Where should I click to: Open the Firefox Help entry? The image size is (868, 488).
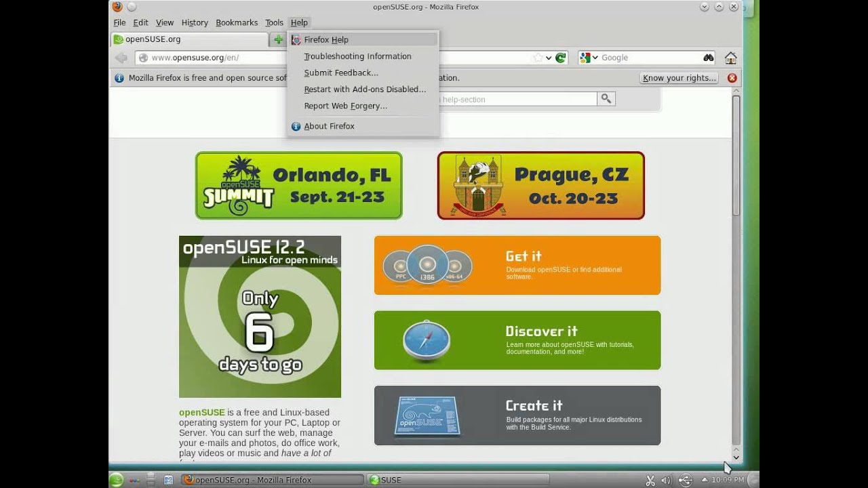point(363,40)
